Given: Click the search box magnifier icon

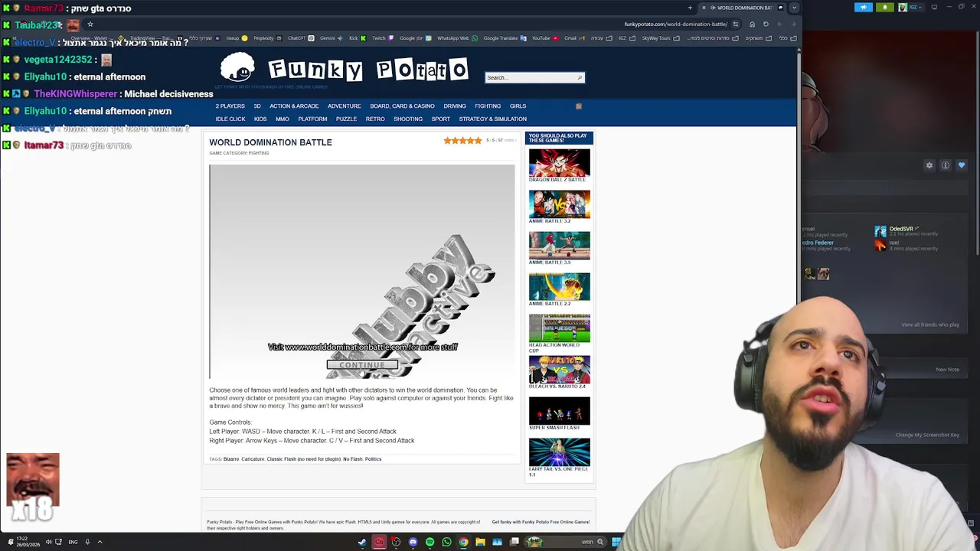Looking at the screenshot, I should (x=580, y=77).
